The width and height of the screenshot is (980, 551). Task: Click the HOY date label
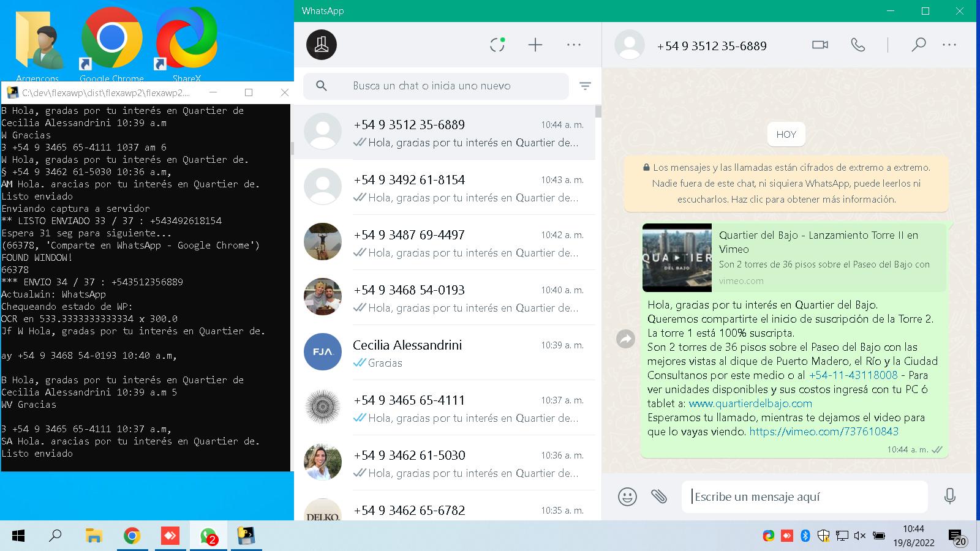click(786, 134)
